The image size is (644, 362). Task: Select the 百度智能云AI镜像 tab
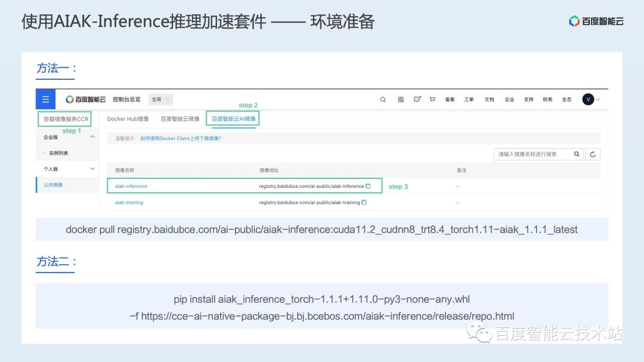tap(233, 119)
